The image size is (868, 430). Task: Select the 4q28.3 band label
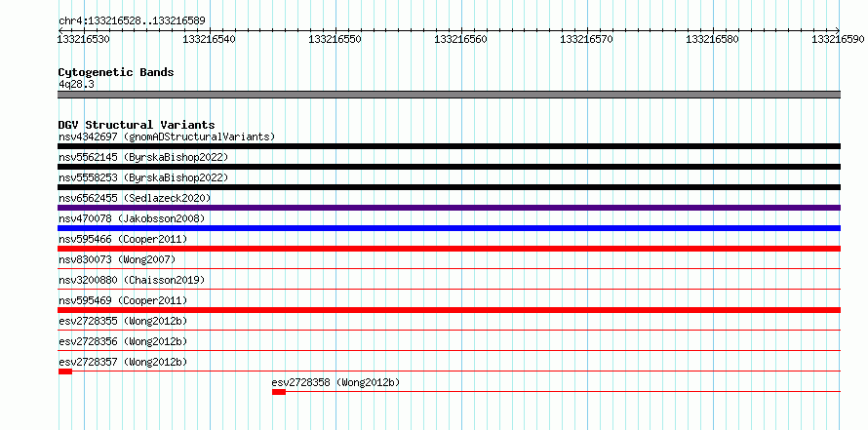click(x=76, y=84)
